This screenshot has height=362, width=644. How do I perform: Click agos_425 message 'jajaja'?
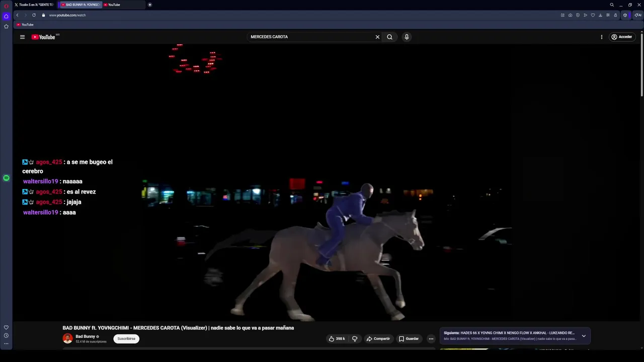pos(73,202)
